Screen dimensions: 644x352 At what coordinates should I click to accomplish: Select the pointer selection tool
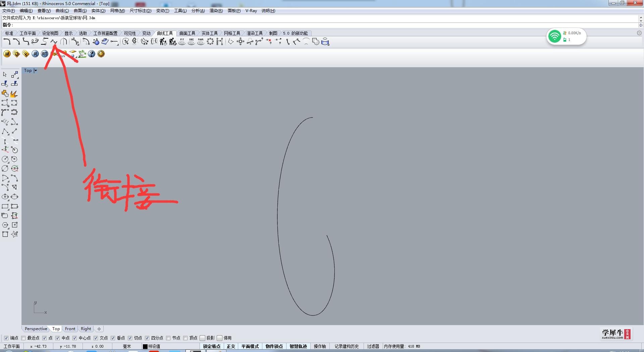(x=5, y=75)
